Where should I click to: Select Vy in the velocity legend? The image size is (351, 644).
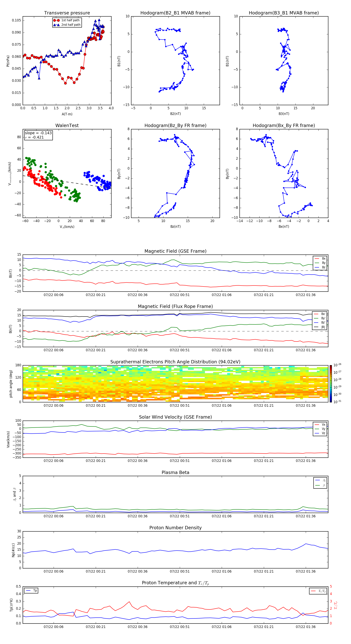tap(320, 429)
